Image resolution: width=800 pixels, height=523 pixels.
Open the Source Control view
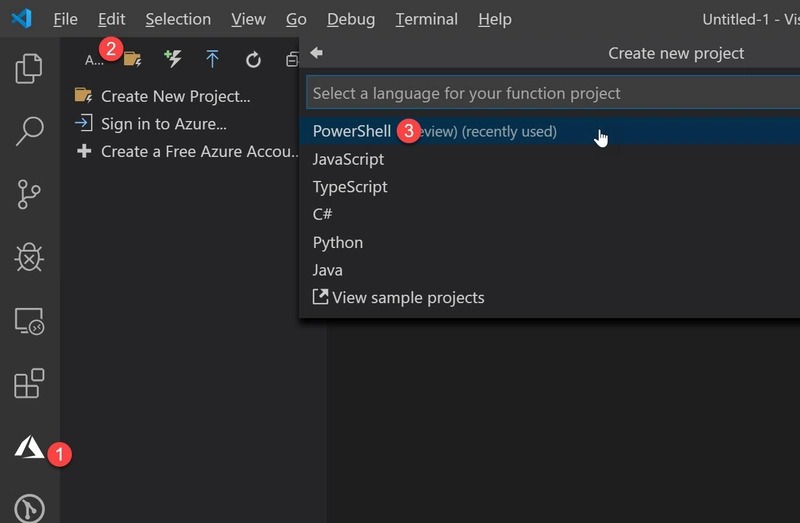click(30, 195)
